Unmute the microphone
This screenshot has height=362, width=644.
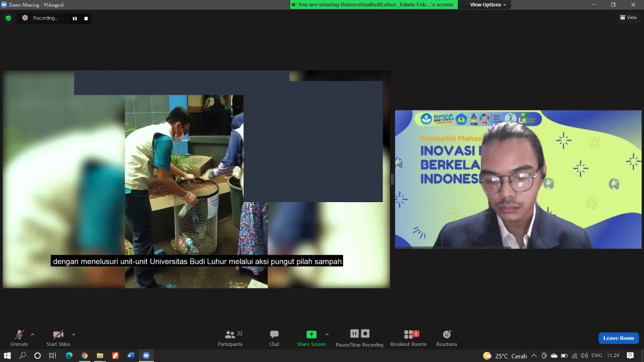tap(19, 338)
